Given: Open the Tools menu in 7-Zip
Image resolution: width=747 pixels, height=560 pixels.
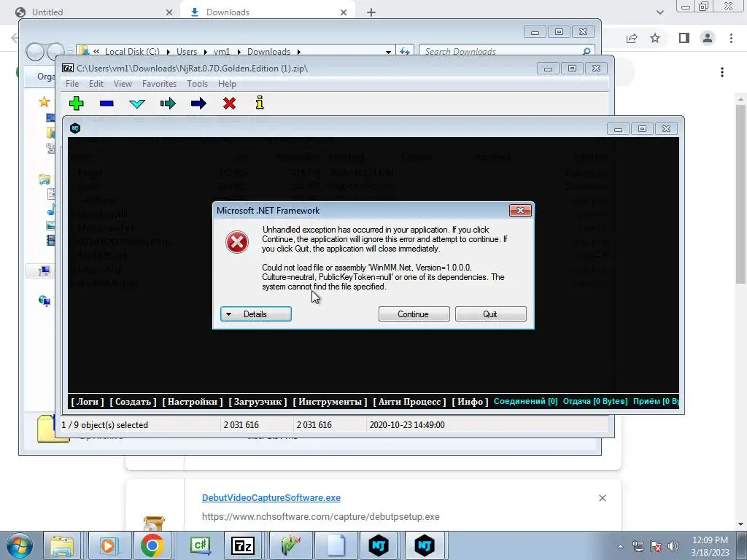Looking at the screenshot, I should point(197,84).
